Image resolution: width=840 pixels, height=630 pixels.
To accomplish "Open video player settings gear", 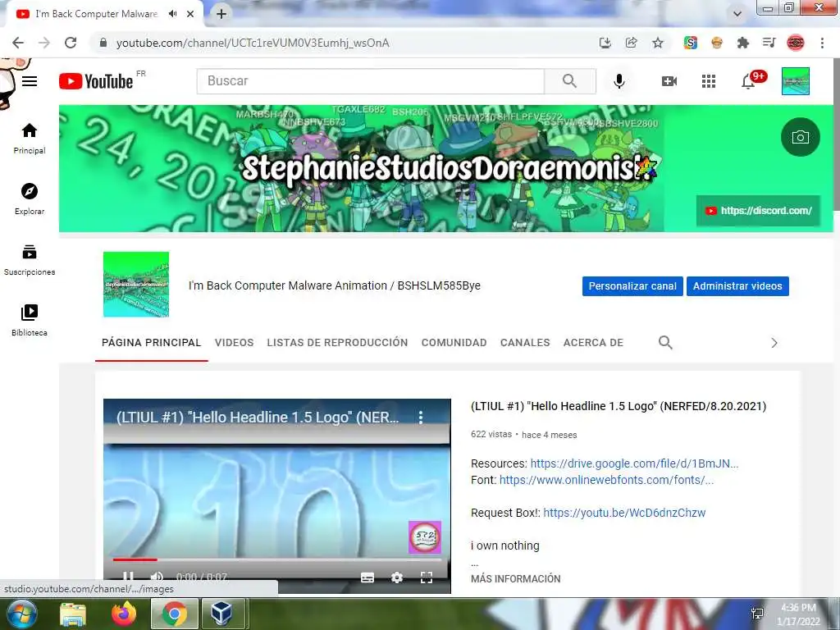I will (x=397, y=577).
